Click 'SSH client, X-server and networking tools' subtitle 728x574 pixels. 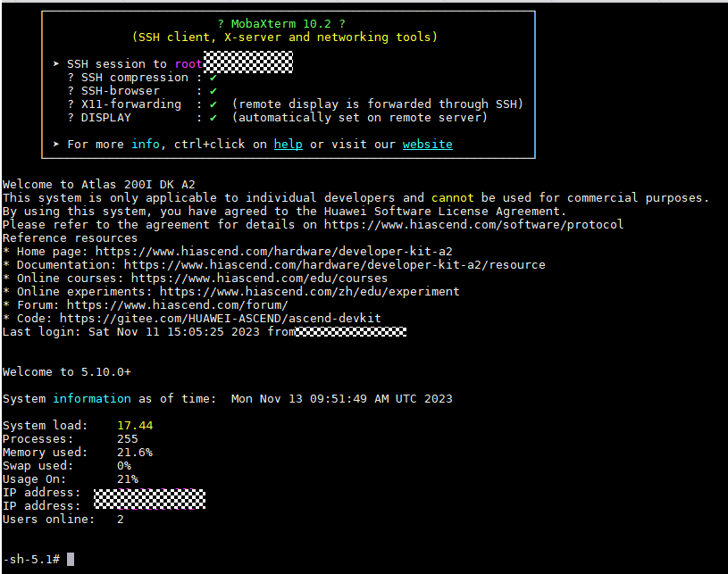[x=285, y=37]
